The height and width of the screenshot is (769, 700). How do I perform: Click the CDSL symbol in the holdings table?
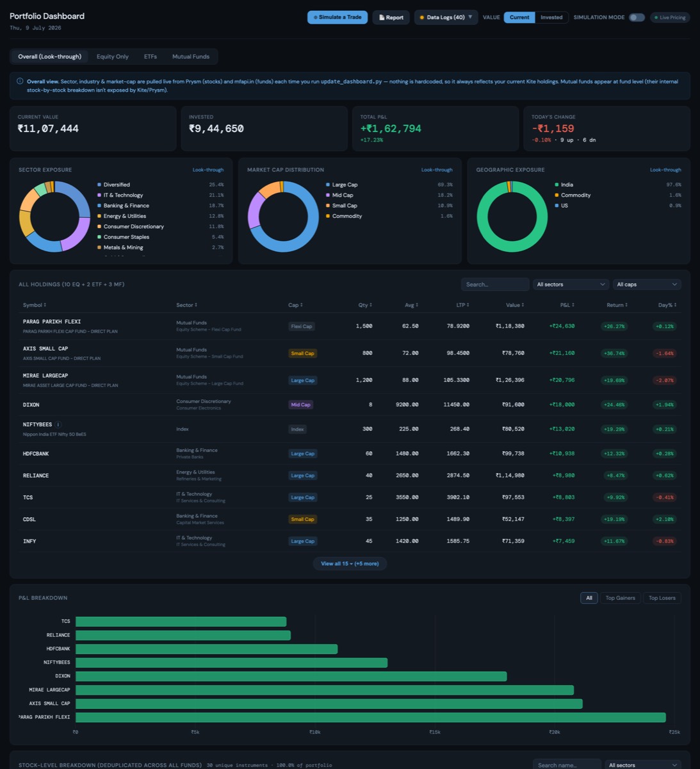point(29,519)
